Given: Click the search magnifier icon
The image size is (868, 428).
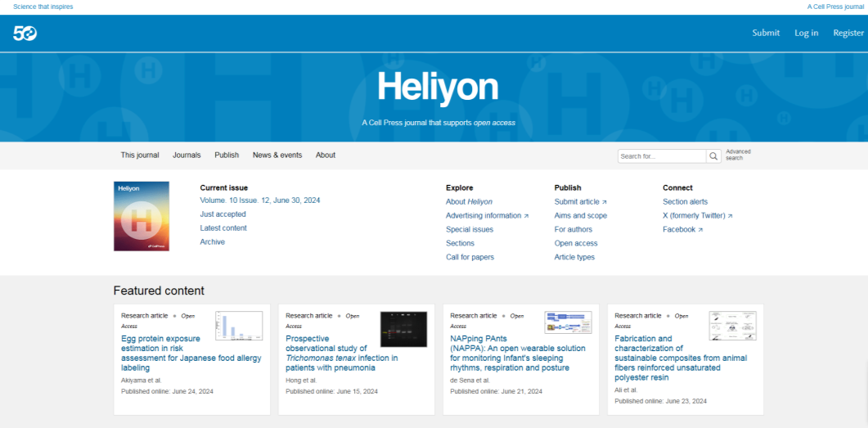Looking at the screenshot, I should [713, 156].
